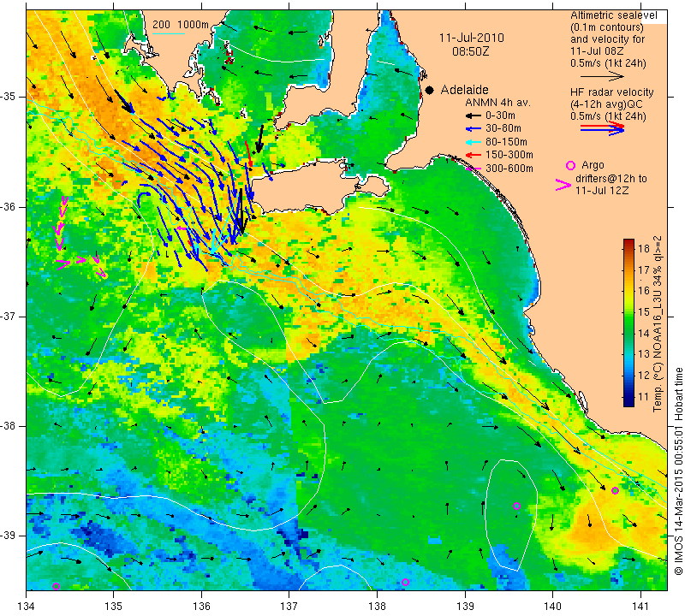
Task: Click the 'HF radar velocity' legend title
Action: [611, 92]
